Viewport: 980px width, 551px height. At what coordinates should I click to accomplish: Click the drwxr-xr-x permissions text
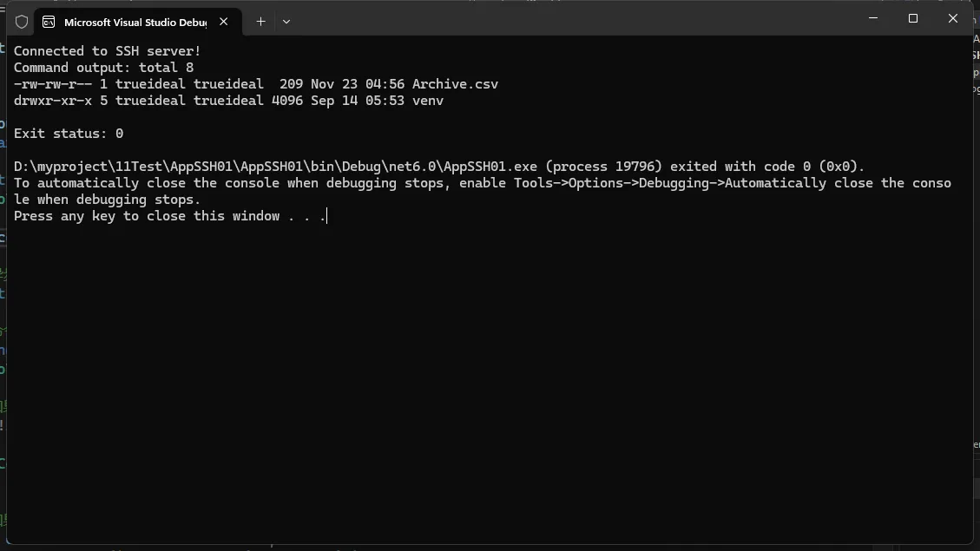[52, 101]
